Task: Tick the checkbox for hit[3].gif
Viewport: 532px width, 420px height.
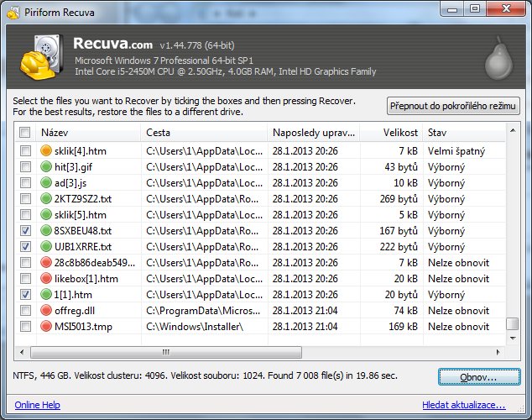Action: pyautogui.click(x=25, y=166)
